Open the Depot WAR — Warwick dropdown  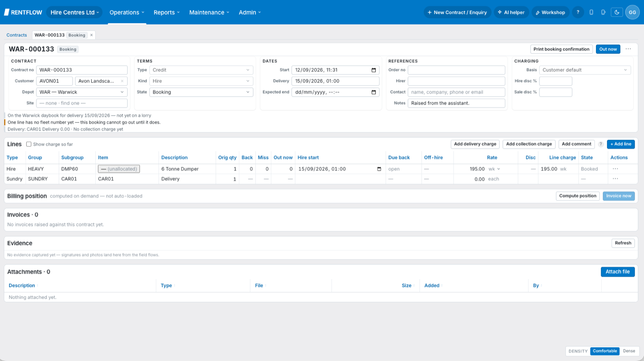pos(82,92)
